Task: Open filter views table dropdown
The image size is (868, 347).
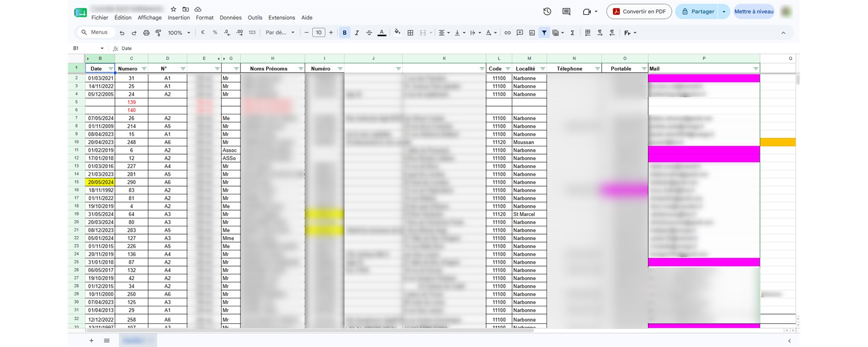Action: coord(558,33)
